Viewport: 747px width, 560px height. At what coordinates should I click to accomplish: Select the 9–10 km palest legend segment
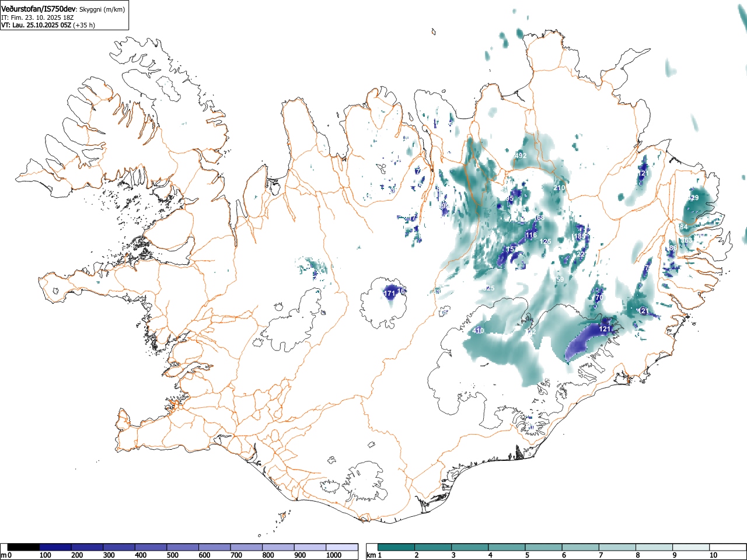click(690, 547)
